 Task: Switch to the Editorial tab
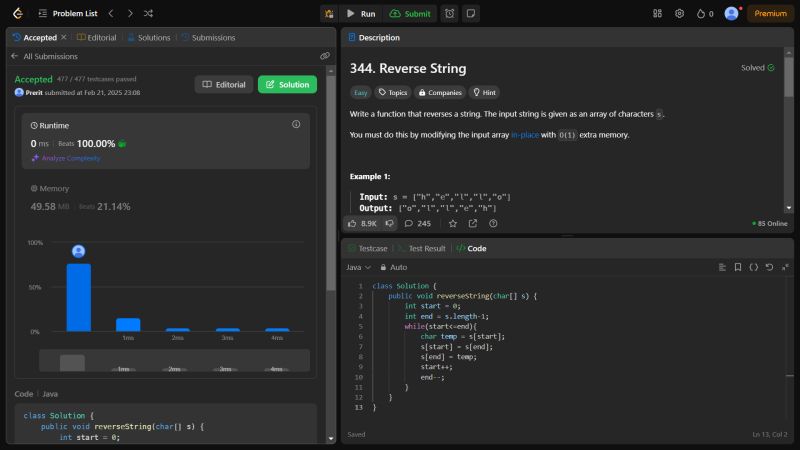click(96, 37)
